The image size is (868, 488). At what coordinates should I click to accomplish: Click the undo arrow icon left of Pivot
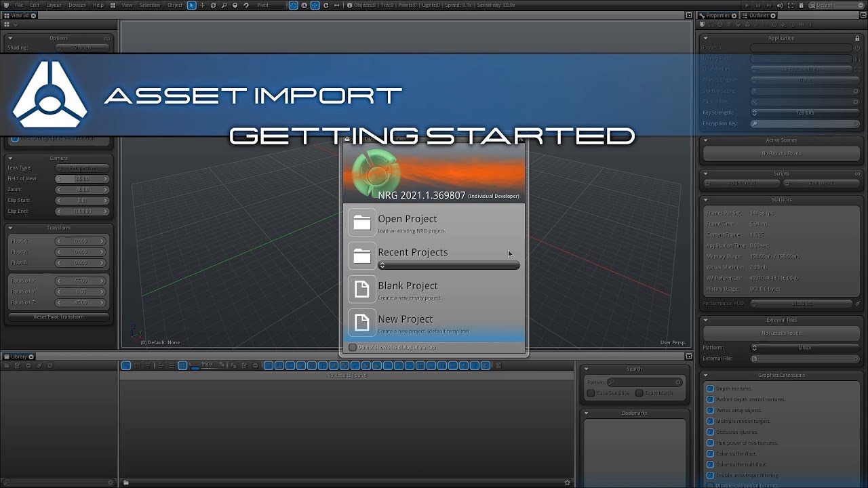(x=245, y=5)
